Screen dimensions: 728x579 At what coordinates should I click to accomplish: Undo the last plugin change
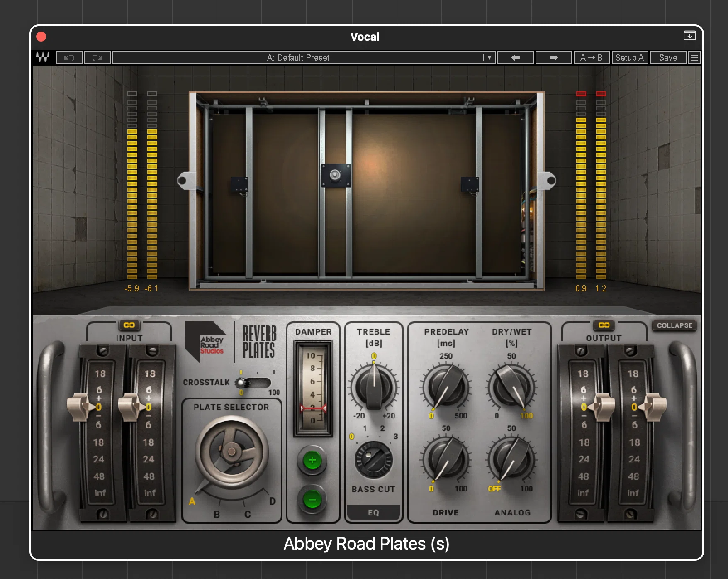point(69,58)
